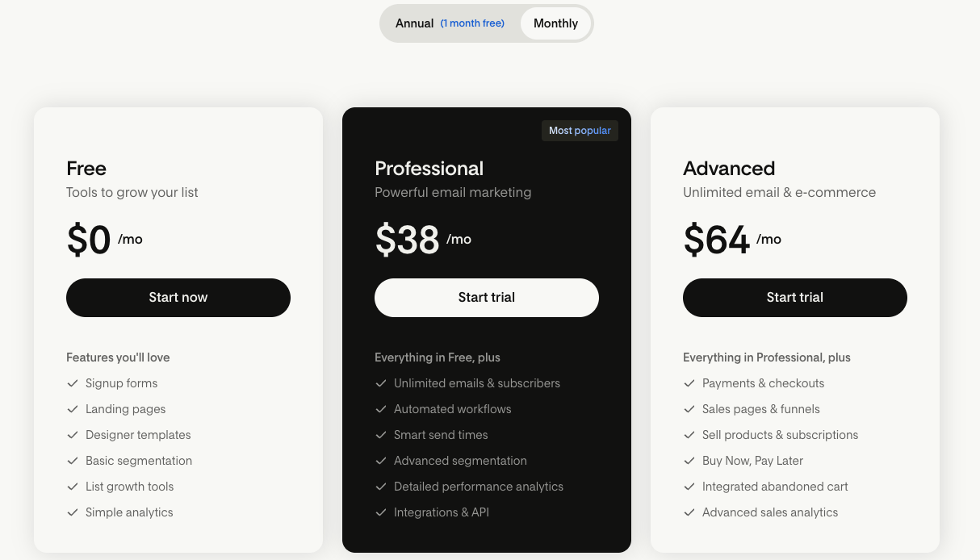Click the Sell products & subscriptions feature
Screen dimensions: 980x560
click(x=780, y=435)
